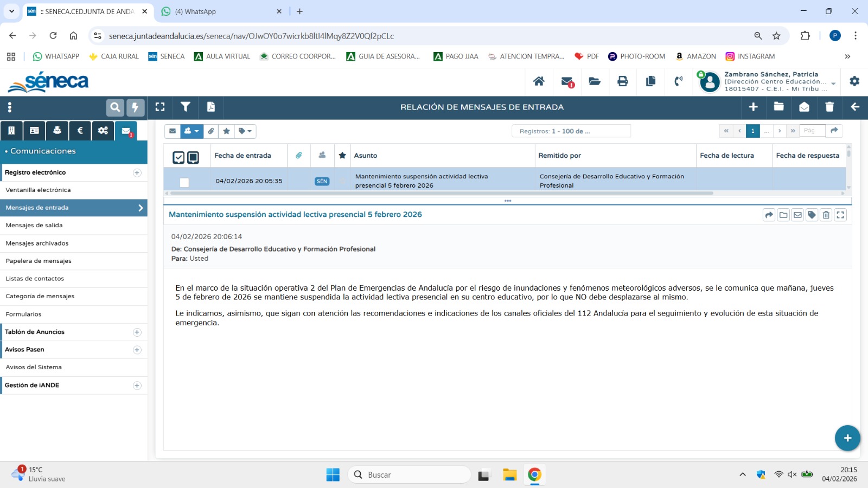This screenshot has height=488, width=868.
Task: Open Mensajes de salida in sidebar
Action: 34,226
